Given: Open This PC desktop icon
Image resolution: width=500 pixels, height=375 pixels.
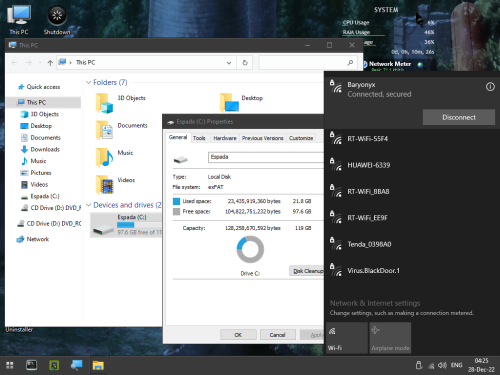Looking at the screenshot, I should click(x=19, y=20).
